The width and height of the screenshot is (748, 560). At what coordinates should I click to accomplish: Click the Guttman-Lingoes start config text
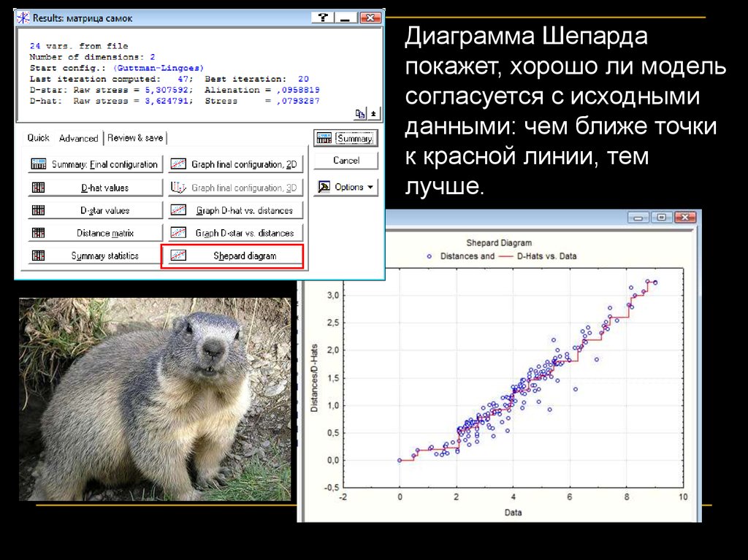[x=159, y=68]
